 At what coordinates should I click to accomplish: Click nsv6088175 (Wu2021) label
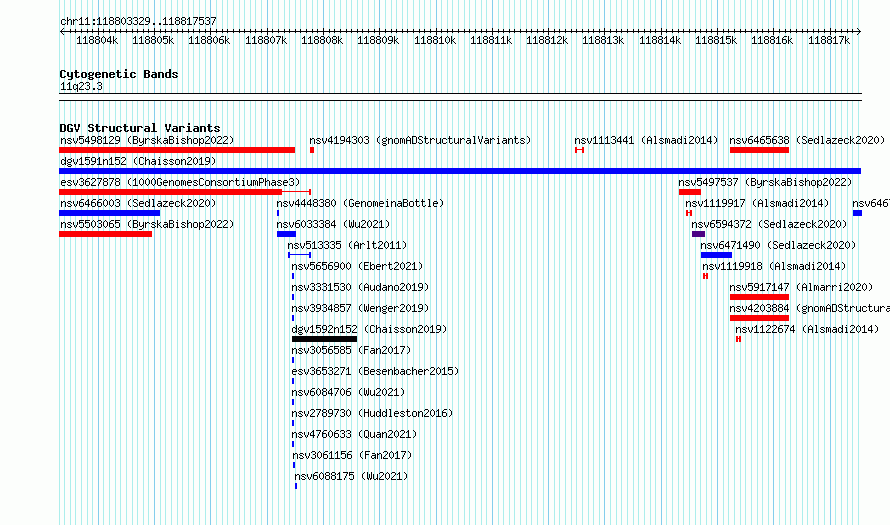[x=351, y=476]
